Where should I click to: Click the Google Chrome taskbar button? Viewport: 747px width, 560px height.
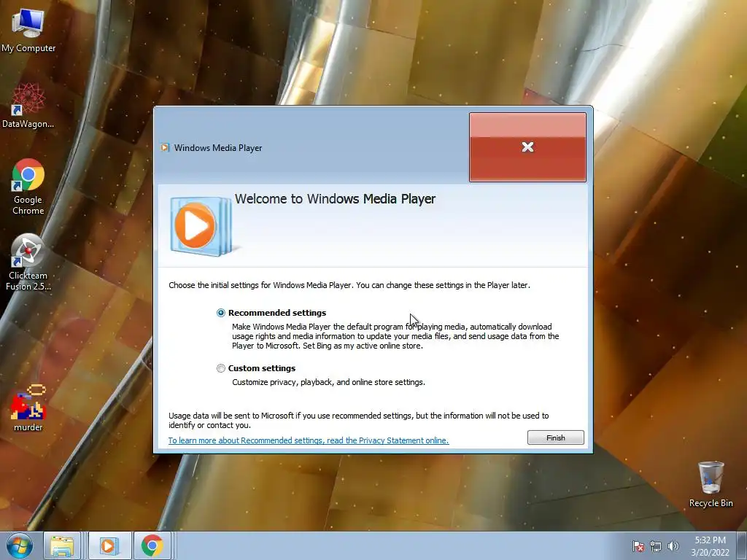152,545
